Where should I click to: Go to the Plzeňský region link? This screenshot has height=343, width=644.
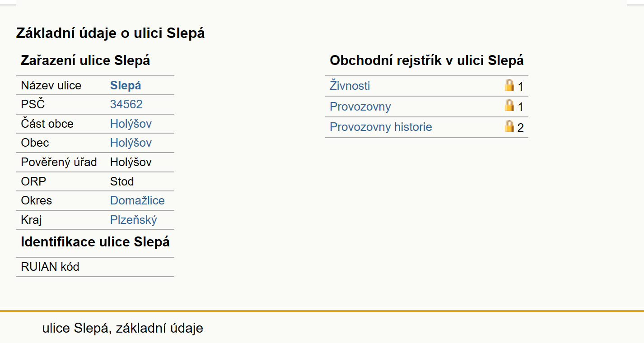click(x=134, y=220)
